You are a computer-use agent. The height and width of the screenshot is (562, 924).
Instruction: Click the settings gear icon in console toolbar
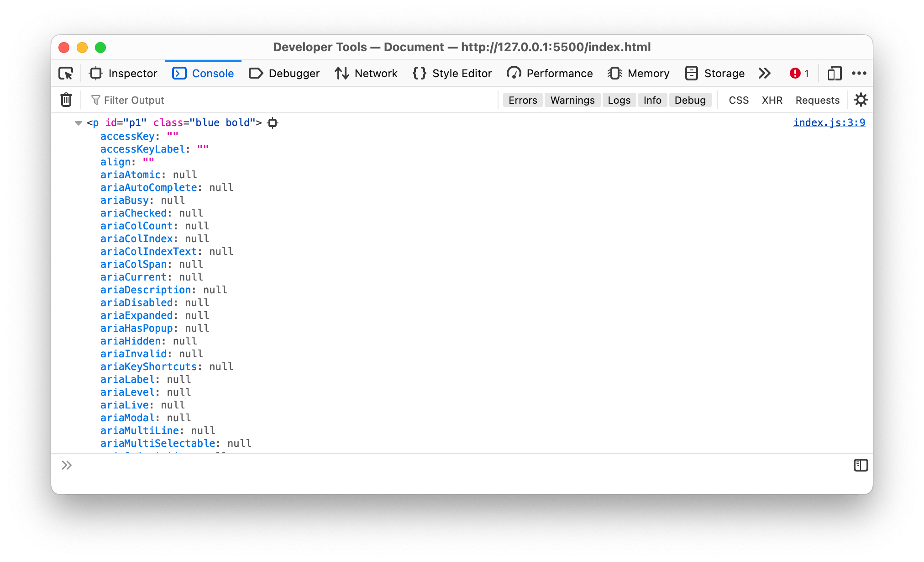(x=861, y=100)
